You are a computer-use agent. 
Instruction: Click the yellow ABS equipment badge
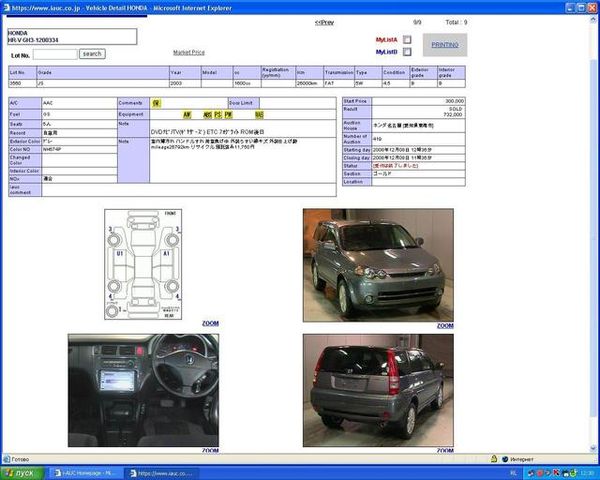pyautogui.click(x=207, y=114)
